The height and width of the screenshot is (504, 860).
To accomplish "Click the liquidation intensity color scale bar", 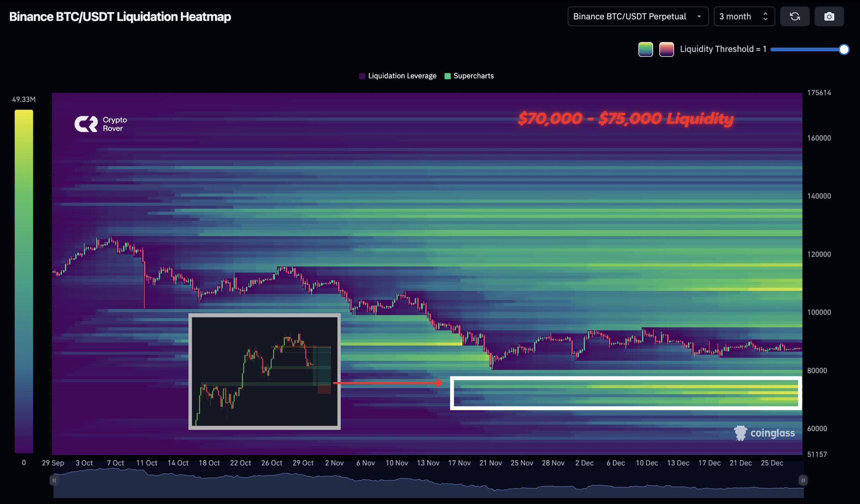I will [24, 281].
